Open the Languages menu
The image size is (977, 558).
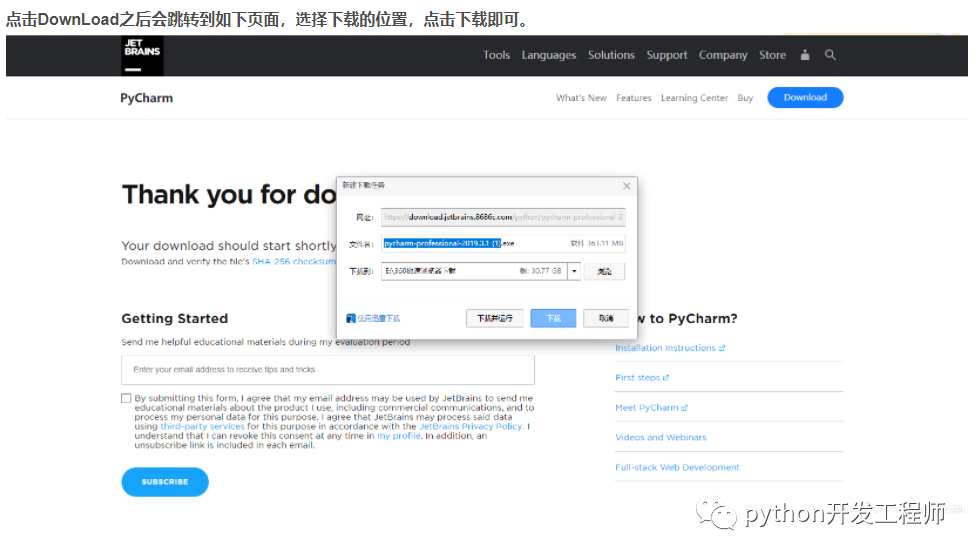click(549, 55)
